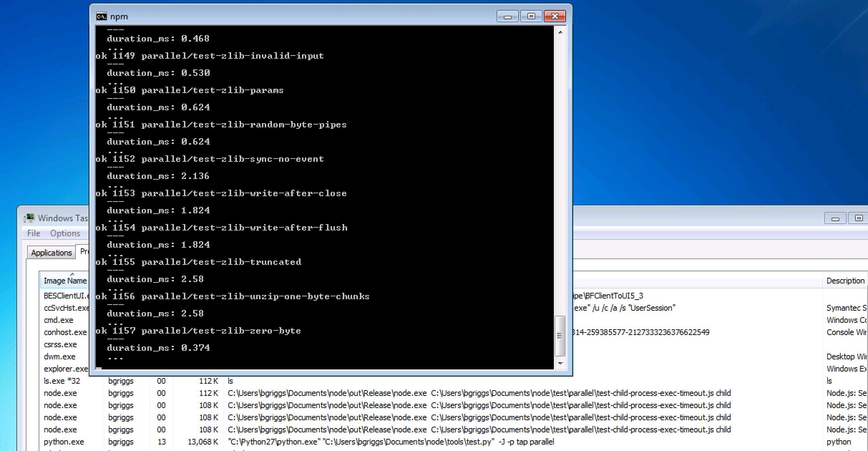Click the npm console window icon
Image resolution: width=868 pixels, height=451 pixels.
pyautogui.click(x=101, y=16)
